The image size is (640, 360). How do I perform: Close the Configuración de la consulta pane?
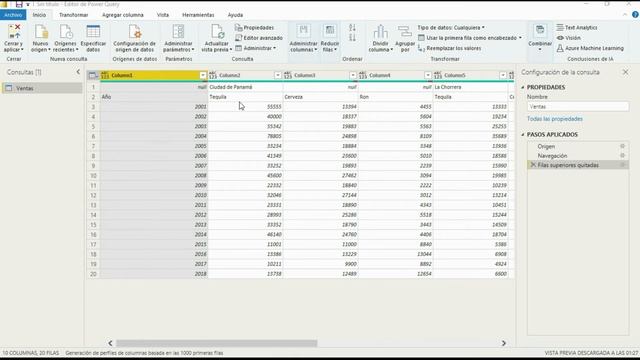(625, 72)
